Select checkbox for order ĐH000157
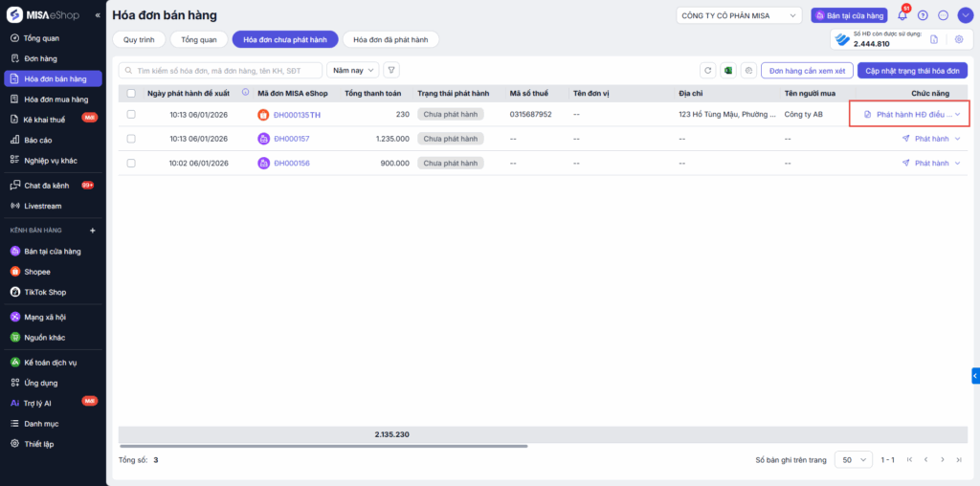This screenshot has width=980, height=486. coord(131,139)
